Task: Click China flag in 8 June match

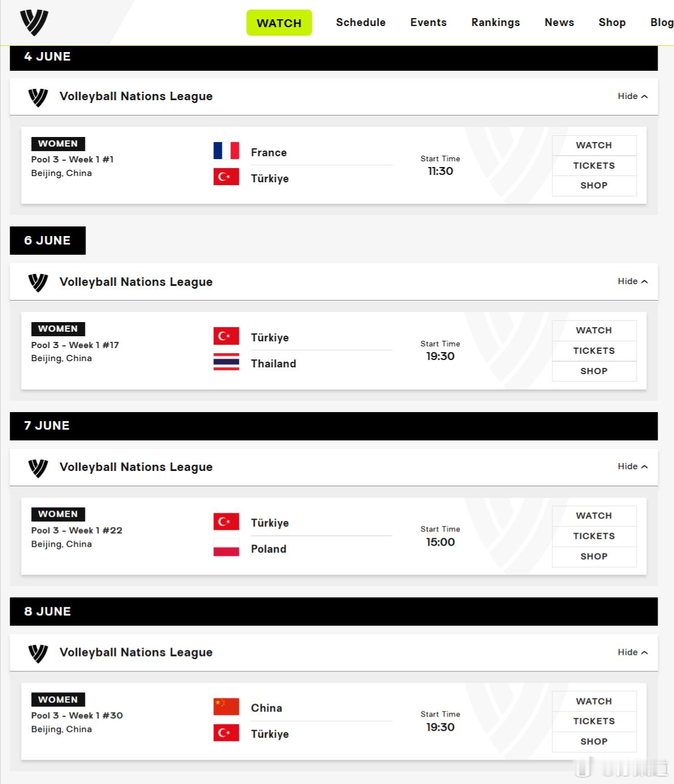Action: (226, 707)
